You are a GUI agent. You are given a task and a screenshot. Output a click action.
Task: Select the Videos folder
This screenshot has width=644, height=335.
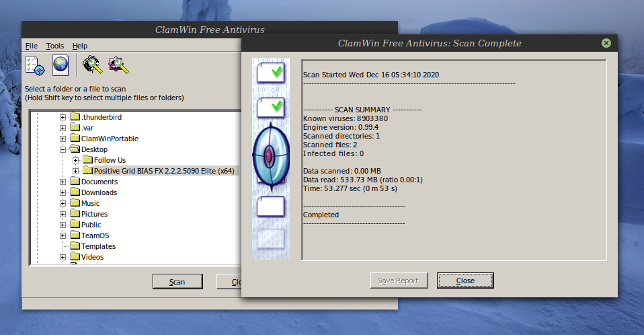pyautogui.click(x=92, y=258)
